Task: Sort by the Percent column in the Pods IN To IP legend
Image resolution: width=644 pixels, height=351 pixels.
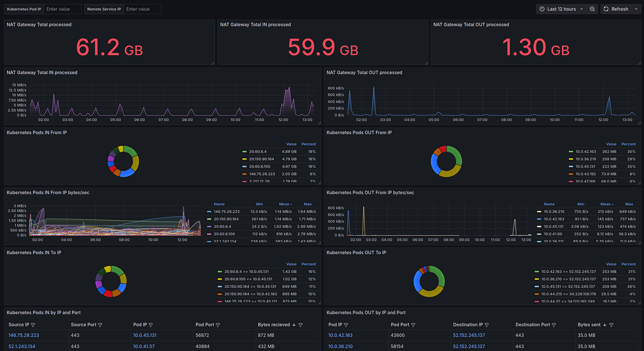Action: coord(309,264)
